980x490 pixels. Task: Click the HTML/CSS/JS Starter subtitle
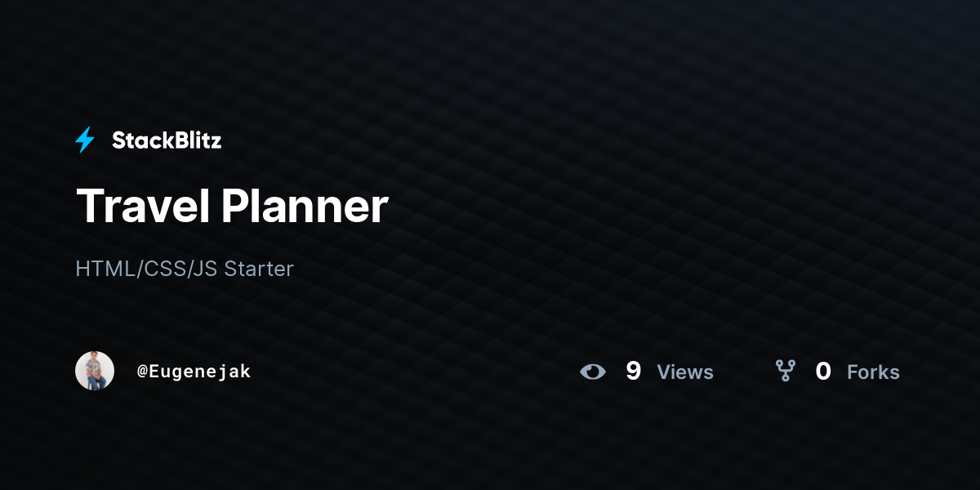(185, 269)
